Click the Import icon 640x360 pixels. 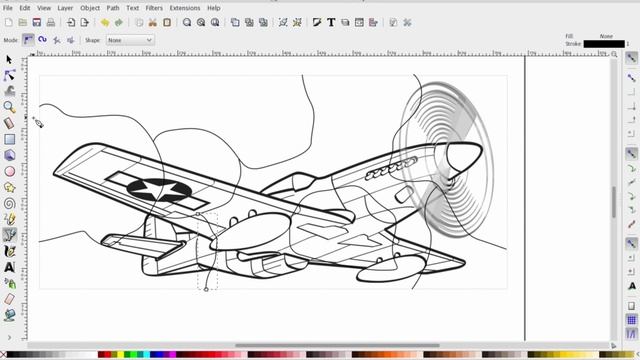71,22
